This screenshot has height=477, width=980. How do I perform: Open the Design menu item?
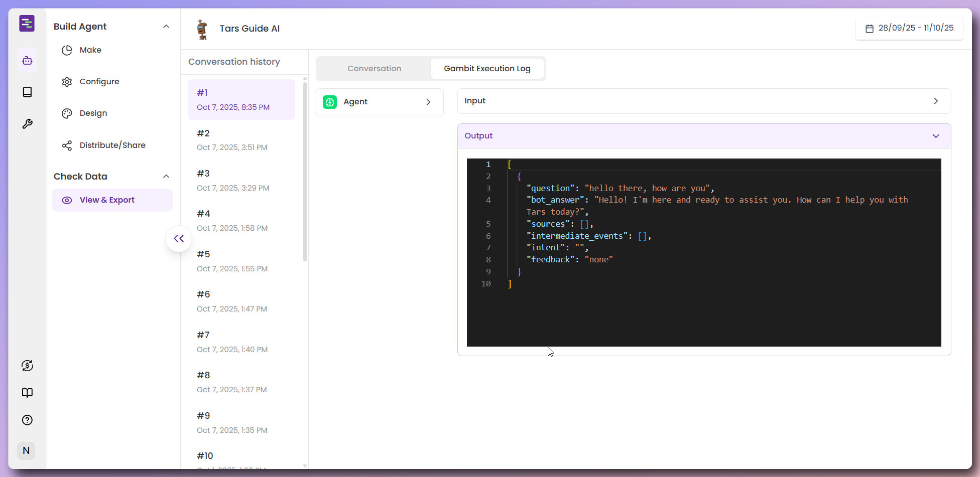tap(112, 113)
